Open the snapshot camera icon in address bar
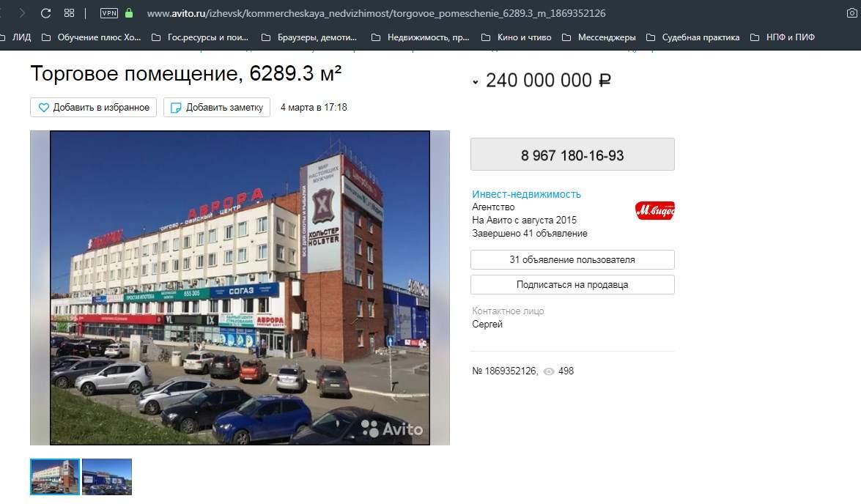The image size is (861, 504). coord(851,13)
